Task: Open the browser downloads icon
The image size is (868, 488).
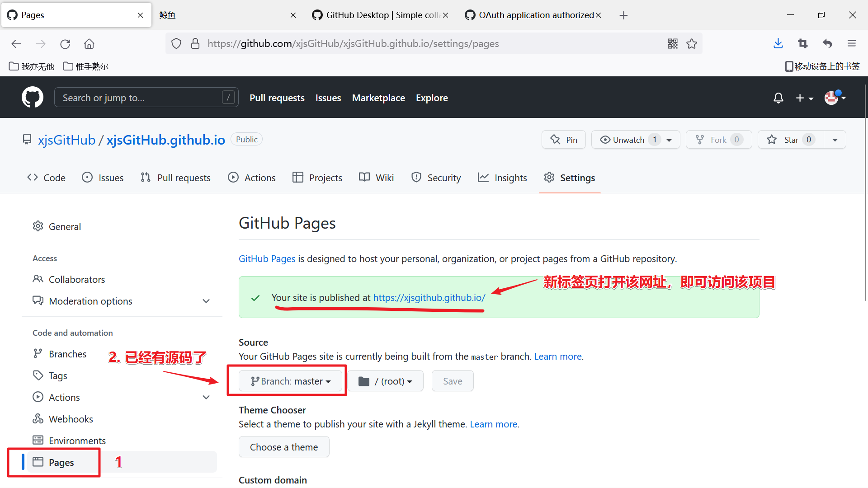Action: (x=778, y=44)
